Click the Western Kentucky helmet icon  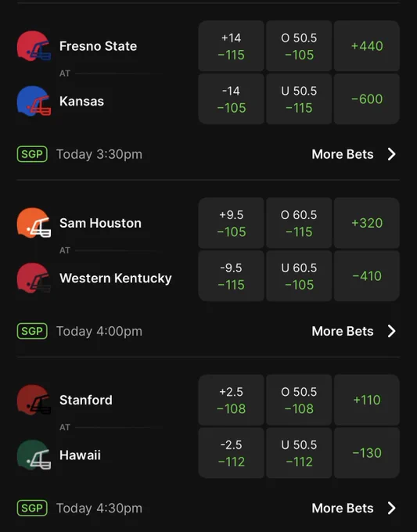coord(34,278)
